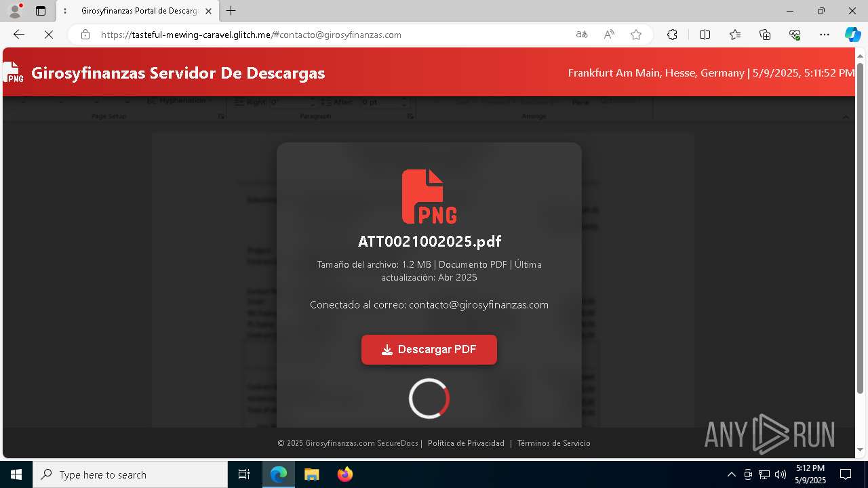Click the Girosyfinanzas Servidor De Descargas title

[178, 73]
